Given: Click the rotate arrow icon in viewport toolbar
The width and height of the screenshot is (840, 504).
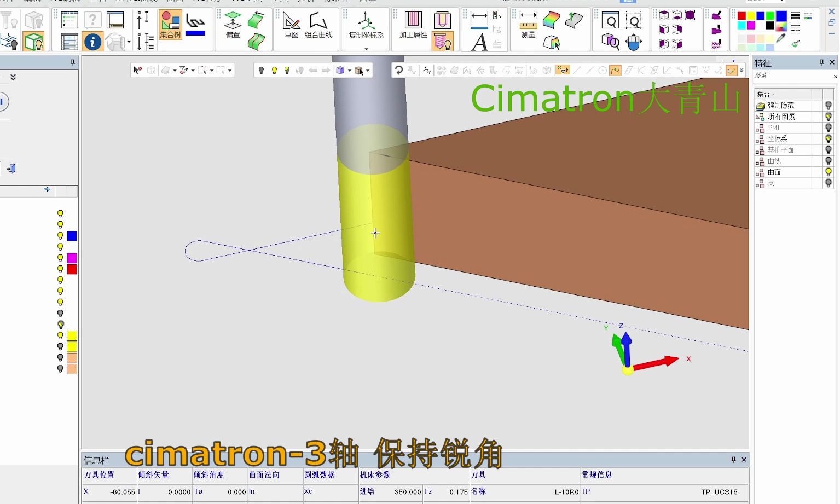Looking at the screenshot, I should pyautogui.click(x=399, y=70).
